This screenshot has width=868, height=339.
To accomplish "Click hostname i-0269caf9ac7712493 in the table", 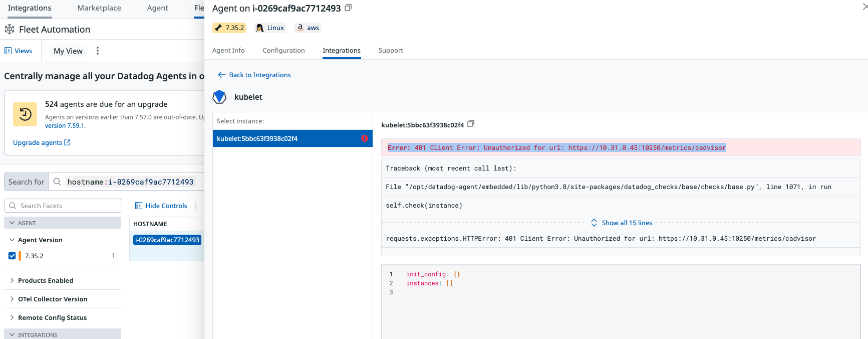I will [167, 240].
